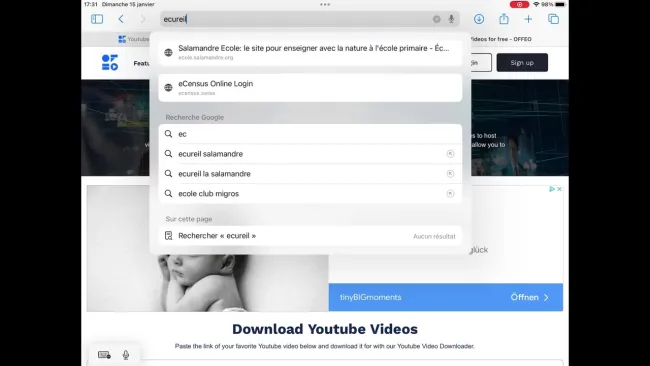Click inside the address bar field
The image size is (650, 366).
point(310,19)
